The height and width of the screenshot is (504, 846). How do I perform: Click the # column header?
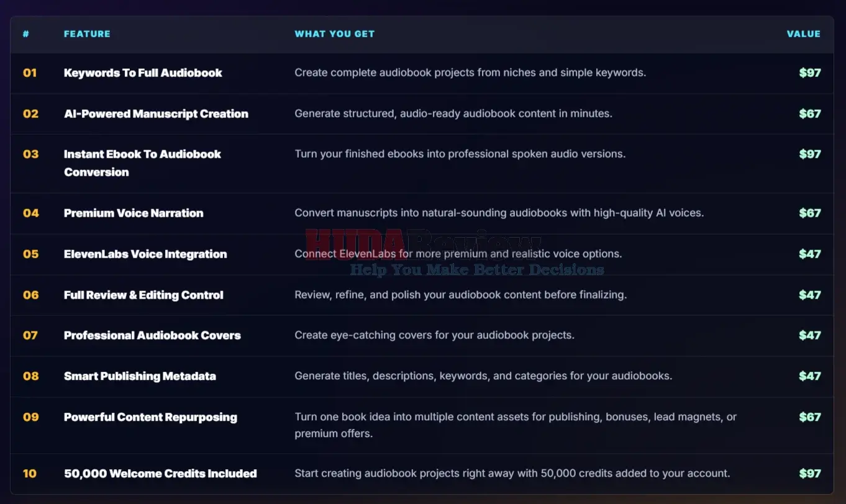26,34
